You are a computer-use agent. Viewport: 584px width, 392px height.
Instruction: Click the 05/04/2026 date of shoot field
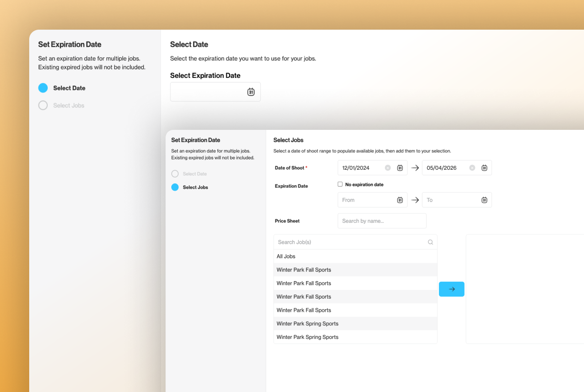point(456,168)
